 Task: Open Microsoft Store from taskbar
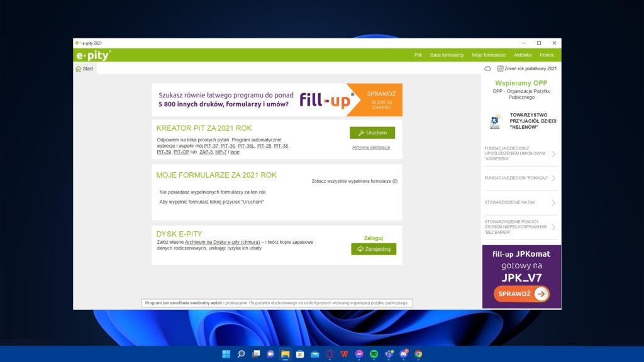300,354
